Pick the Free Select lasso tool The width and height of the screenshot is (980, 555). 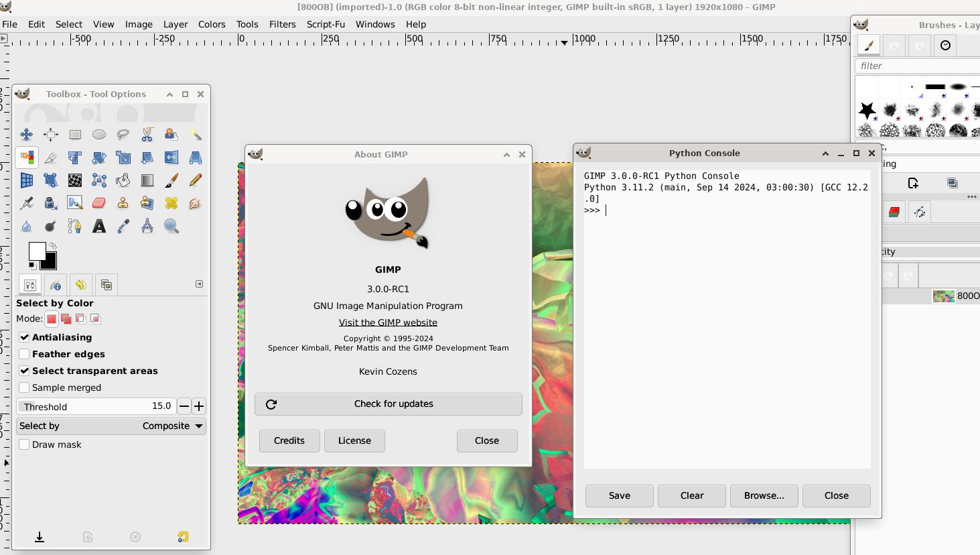point(123,135)
